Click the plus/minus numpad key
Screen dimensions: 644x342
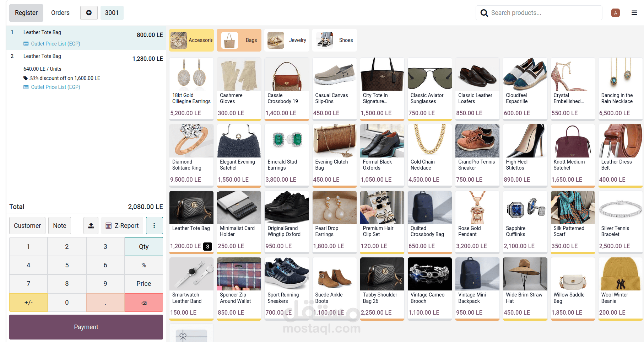pos(28,303)
